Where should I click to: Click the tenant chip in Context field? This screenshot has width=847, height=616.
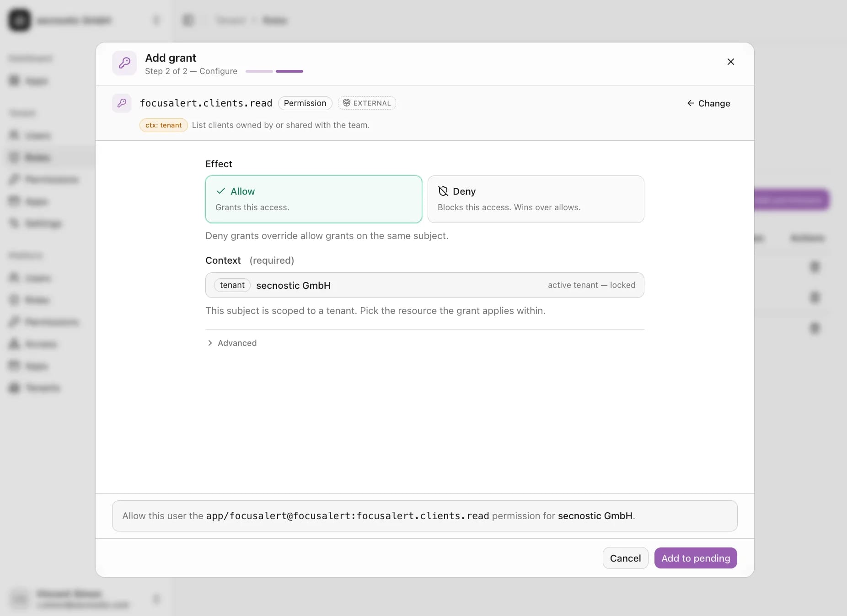[x=232, y=285]
